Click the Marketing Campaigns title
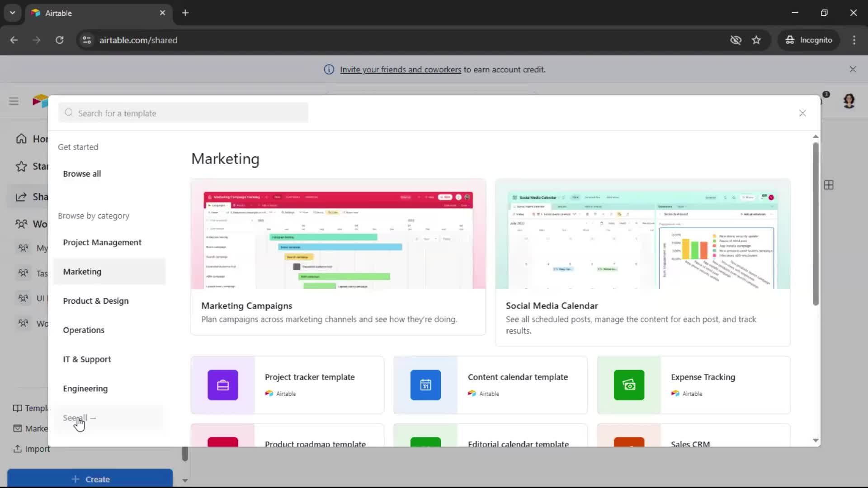Image resolution: width=868 pixels, height=488 pixels. [247, 306]
